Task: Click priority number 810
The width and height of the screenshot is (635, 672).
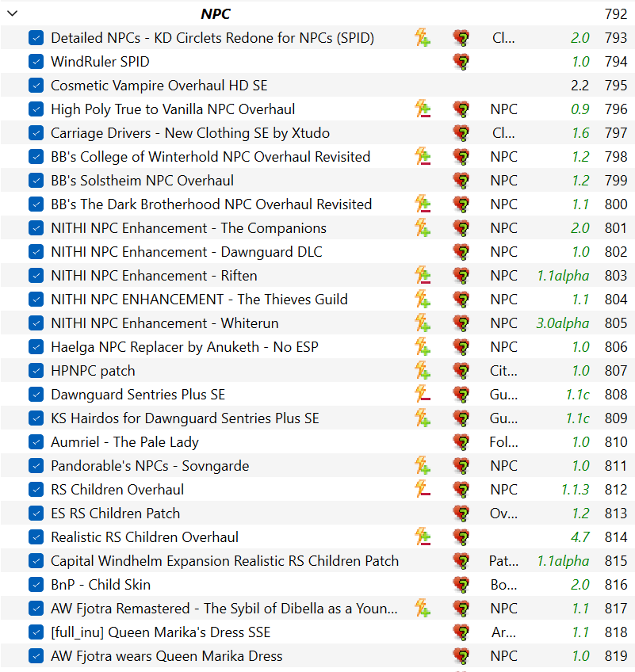Action: click(x=616, y=442)
